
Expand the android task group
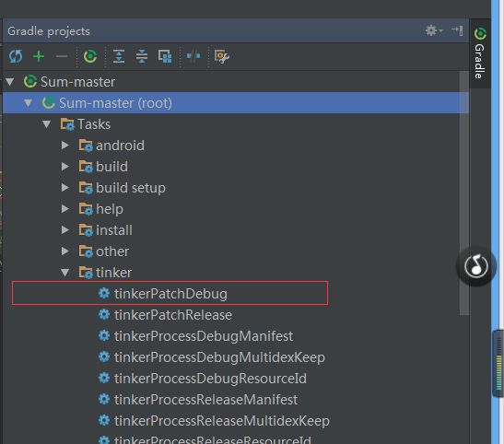[65, 146]
